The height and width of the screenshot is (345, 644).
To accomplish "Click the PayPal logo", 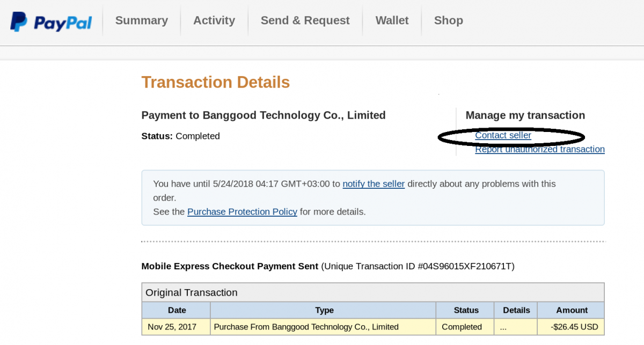I will pyautogui.click(x=51, y=21).
